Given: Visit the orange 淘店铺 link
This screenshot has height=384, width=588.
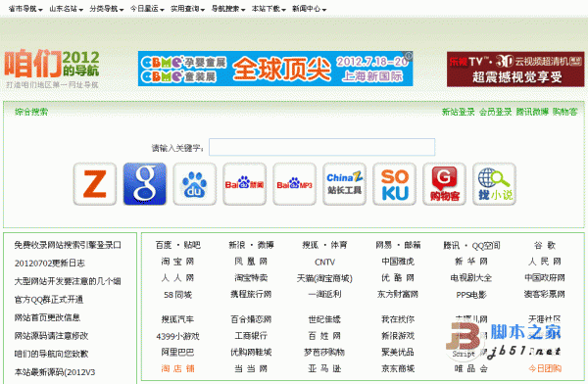Looking at the screenshot, I should coord(177,368).
